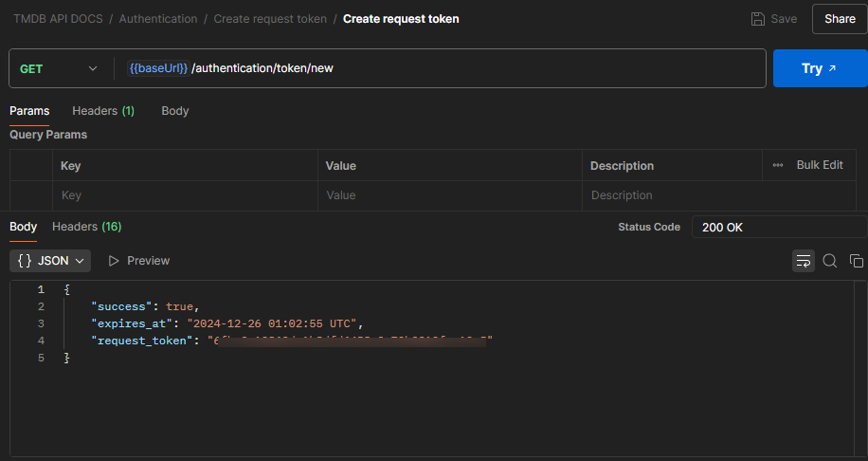This screenshot has width=868, height=461.
Task: Open the JSON format dropdown
Action: click(50, 261)
